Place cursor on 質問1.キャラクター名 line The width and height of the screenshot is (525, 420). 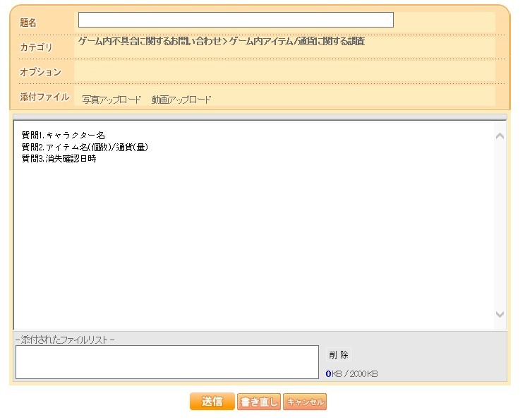[x=64, y=135]
